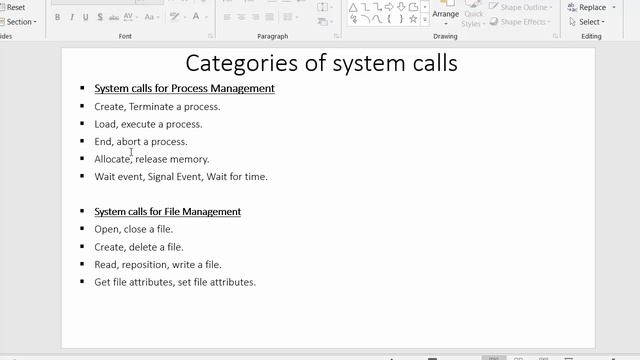This screenshot has height=360, width=640.
Task: Expand the shapes gallery More button
Action: click(x=425, y=20)
